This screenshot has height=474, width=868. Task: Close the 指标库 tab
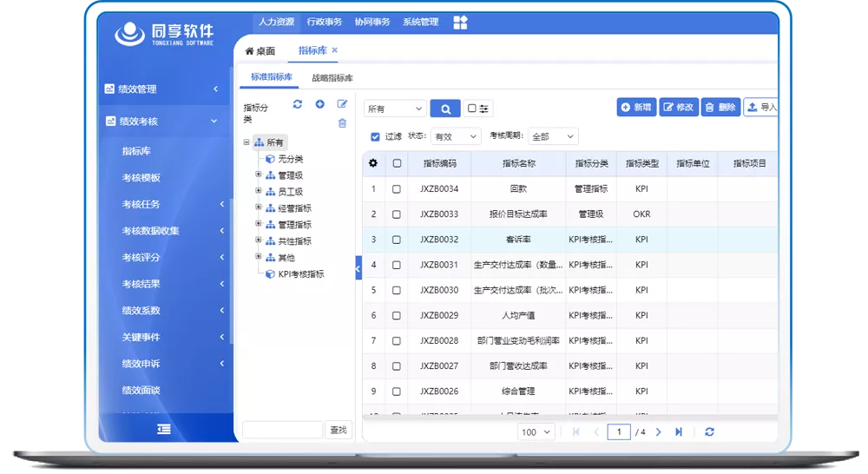point(334,50)
